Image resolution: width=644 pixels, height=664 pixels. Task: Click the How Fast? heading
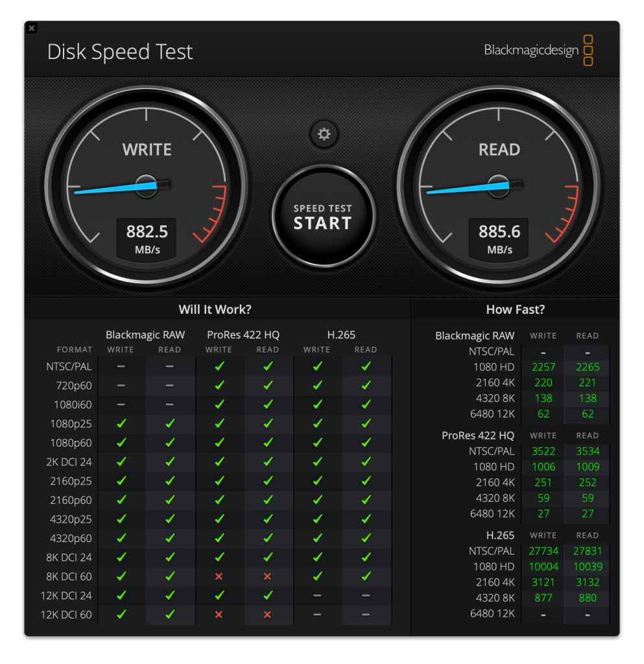click(516, 309)
